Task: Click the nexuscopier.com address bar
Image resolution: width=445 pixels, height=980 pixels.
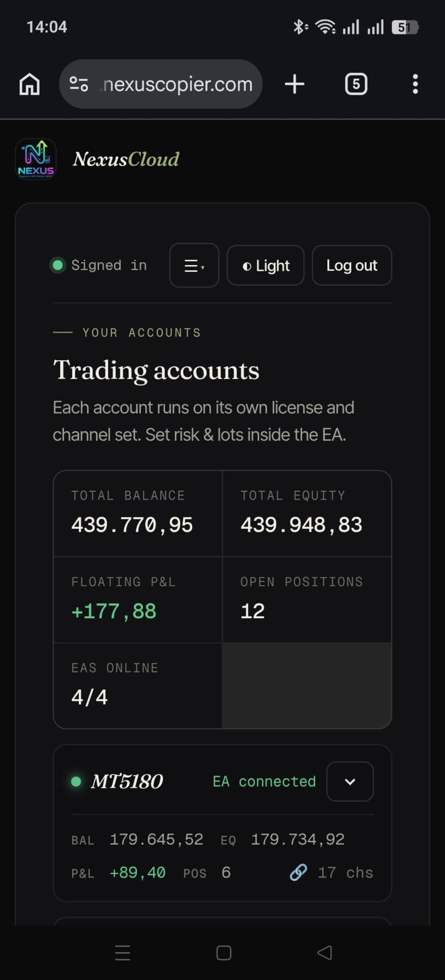Action: coord(161,84)
